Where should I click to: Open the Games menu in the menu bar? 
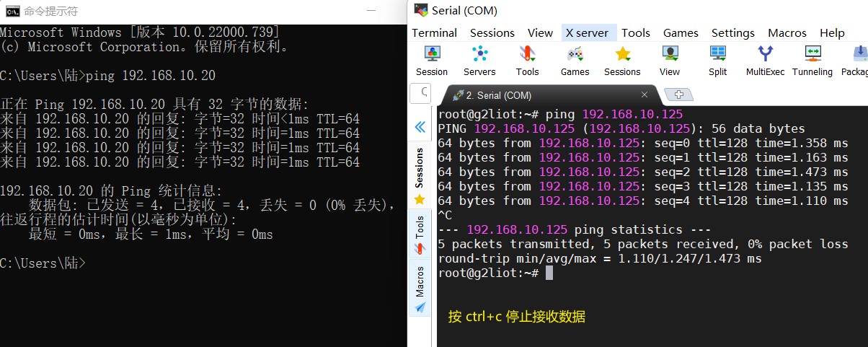681,32
